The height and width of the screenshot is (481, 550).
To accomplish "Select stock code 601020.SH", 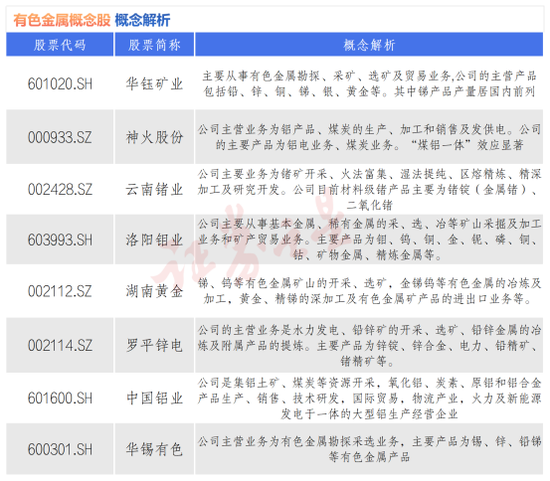I will tap(60, 84).
